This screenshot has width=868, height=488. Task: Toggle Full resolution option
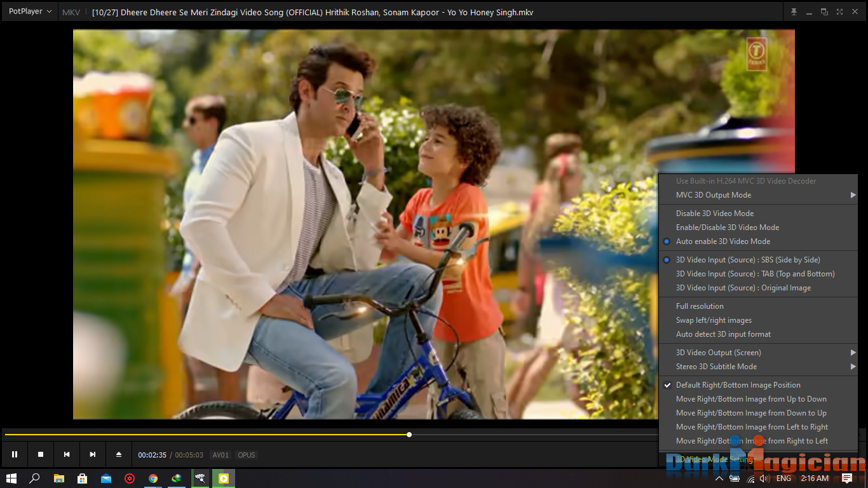[x=758, y=306]
